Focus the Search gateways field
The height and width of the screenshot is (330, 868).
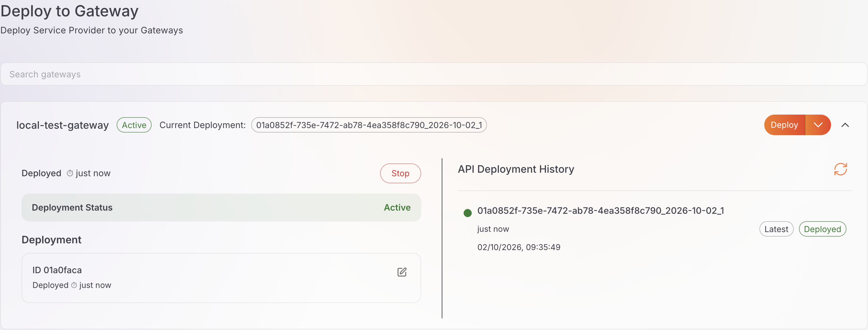coord(434,74)
